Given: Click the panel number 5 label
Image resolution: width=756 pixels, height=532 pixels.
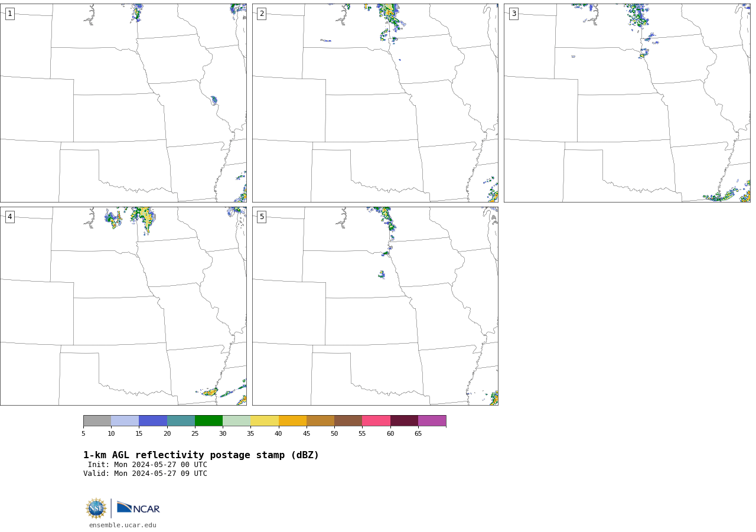Looking at the screenshot, I should [x=262, y=217].
